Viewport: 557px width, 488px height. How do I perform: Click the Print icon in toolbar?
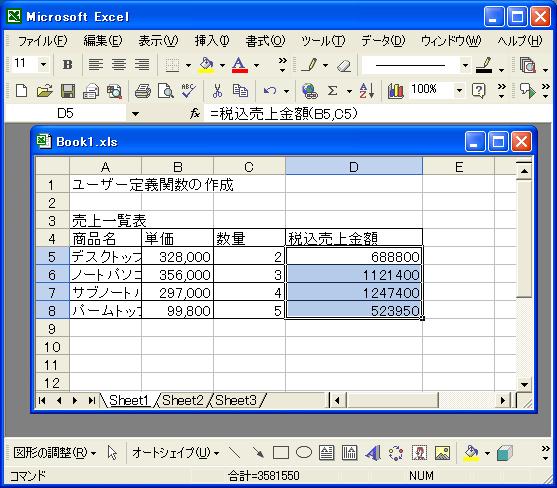click(x=143, y=91)
